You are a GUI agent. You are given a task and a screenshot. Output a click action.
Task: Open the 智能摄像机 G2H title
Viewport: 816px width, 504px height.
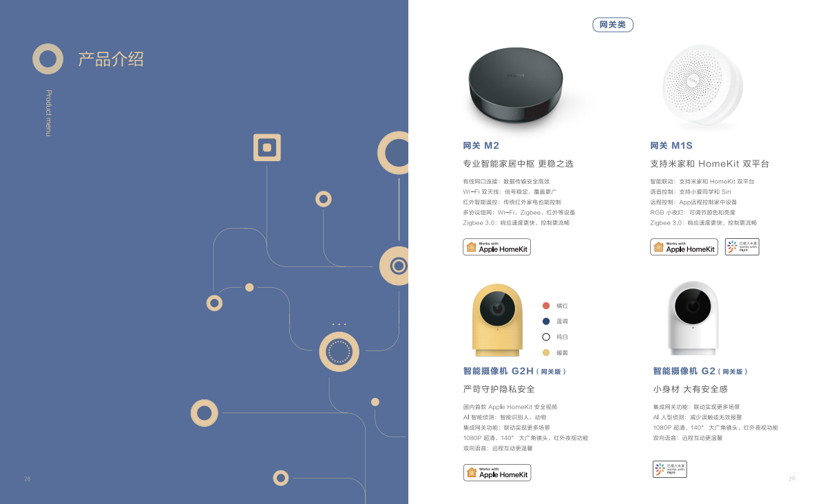click(x=514, y=371)
